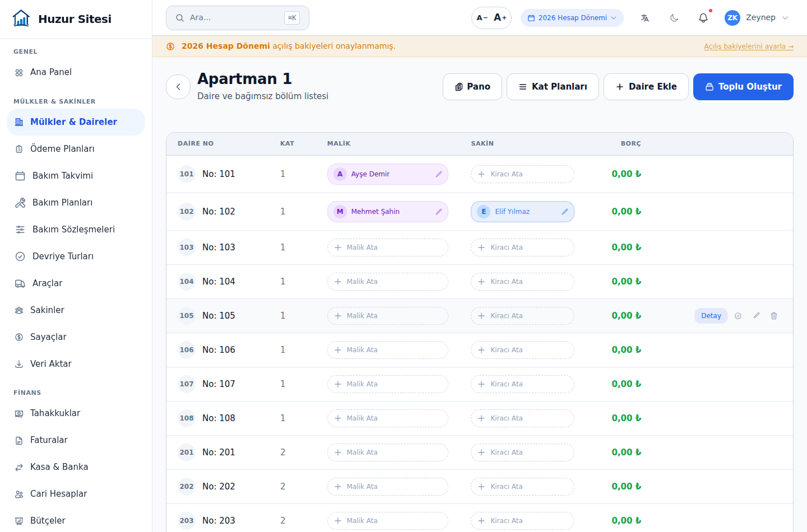Click the Veri Aktar download icon
The height and width of the screenshot is (532, 807).
pyautogui.click(x=19, y=364)
